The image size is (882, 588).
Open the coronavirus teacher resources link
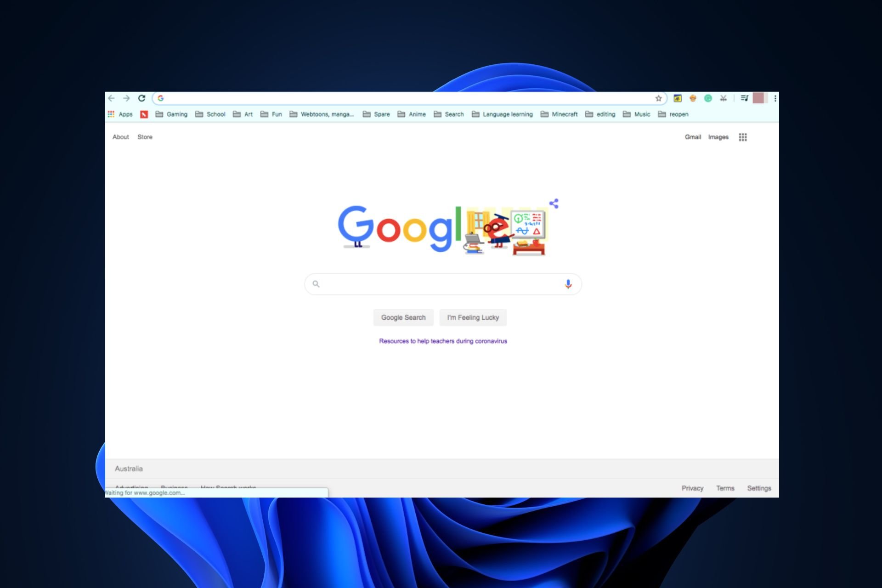point(443,341)
